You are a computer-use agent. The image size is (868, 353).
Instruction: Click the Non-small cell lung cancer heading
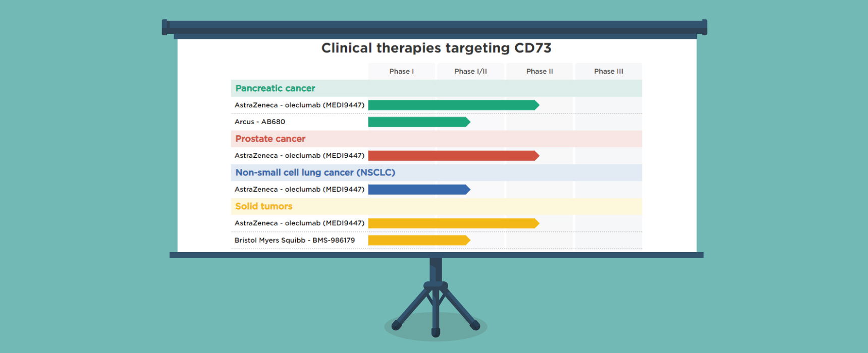click(x=315, y=172)
